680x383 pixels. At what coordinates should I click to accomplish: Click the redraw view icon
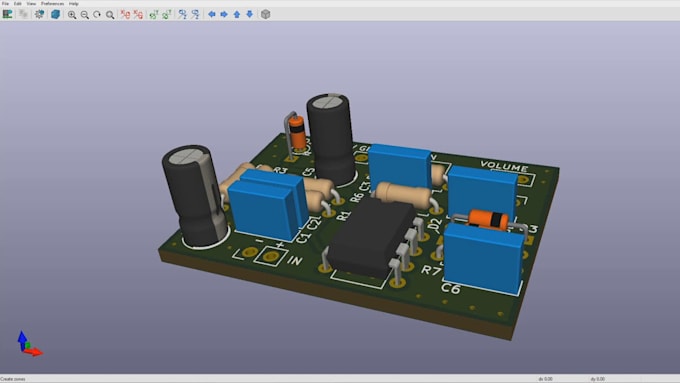97,15
